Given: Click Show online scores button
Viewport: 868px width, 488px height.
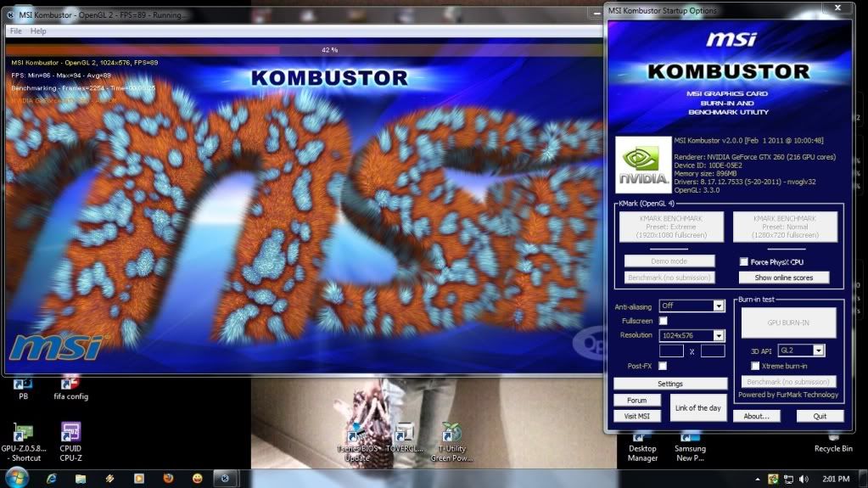Looking at the screenshot, I should [x=784, y=278].
